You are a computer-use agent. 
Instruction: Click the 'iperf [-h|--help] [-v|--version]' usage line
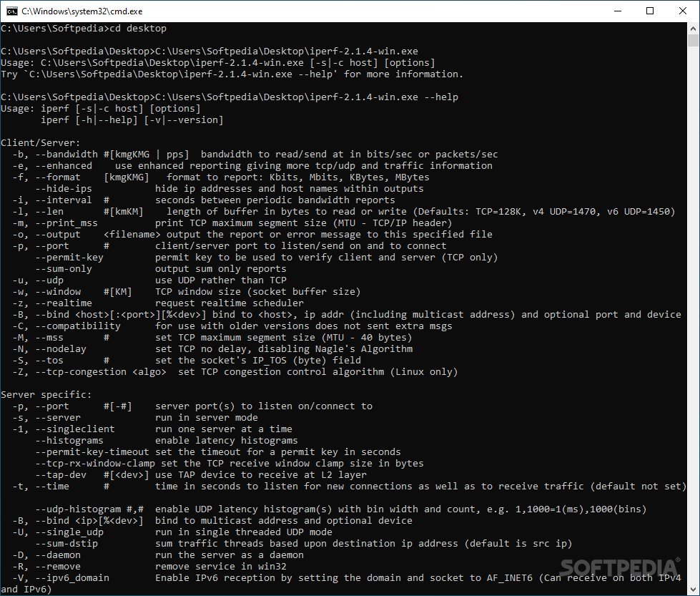(132, 120)
